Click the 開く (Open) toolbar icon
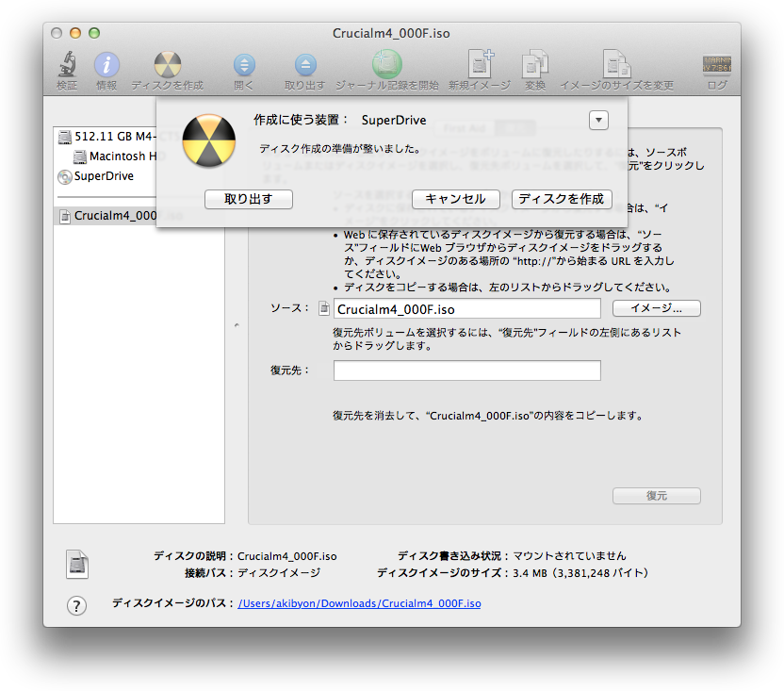Viewport: 784px width, 691px height. click(x=244, y=65)
